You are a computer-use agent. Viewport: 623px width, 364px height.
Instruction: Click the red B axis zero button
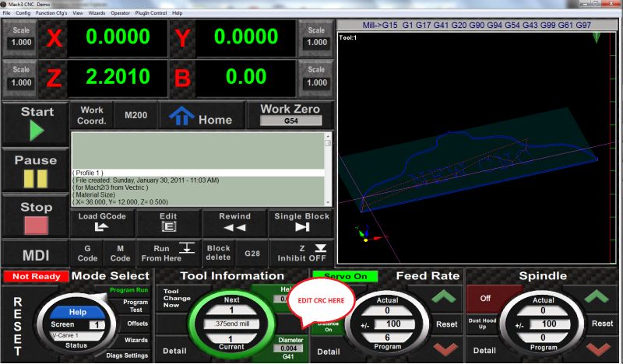point(182,79)
